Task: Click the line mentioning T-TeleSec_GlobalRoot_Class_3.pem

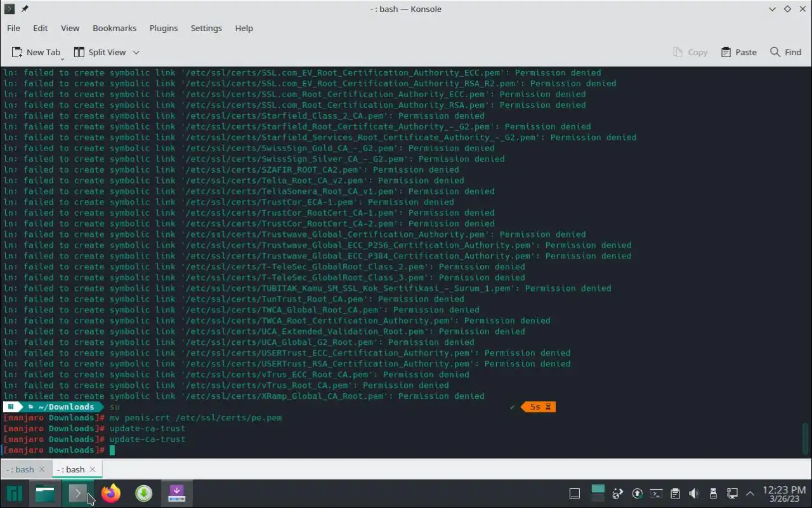Action: pyautogui.click(x=264, y=277)
